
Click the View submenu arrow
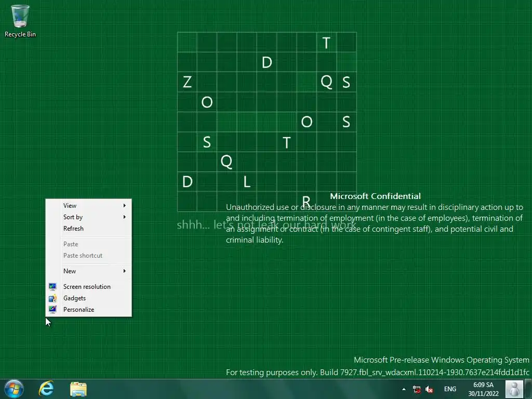click(125, 206)
